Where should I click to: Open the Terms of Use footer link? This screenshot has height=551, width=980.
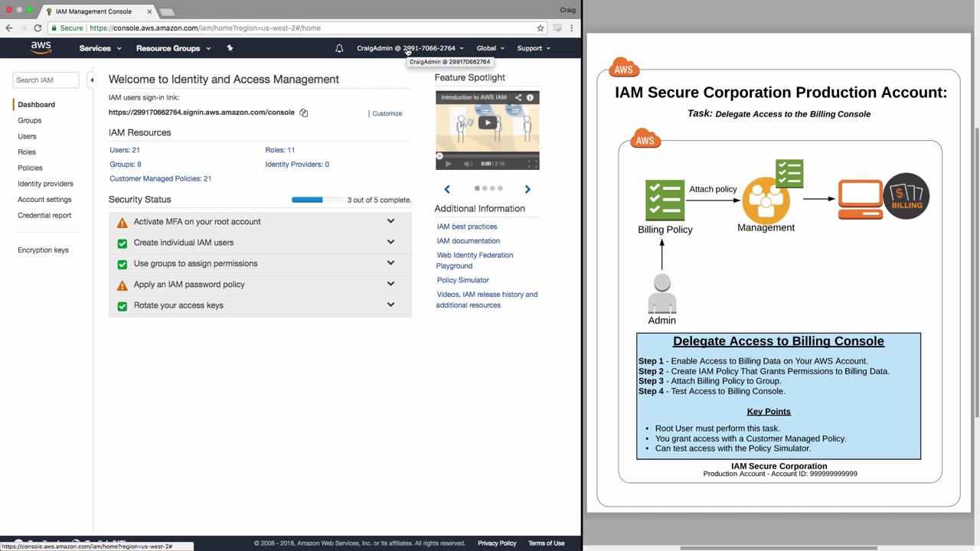click(x=547, y=543)
